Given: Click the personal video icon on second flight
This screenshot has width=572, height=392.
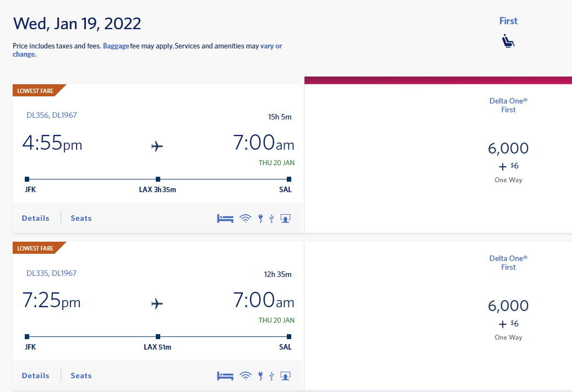Looking at the screenshot, I should pos(285,376).
